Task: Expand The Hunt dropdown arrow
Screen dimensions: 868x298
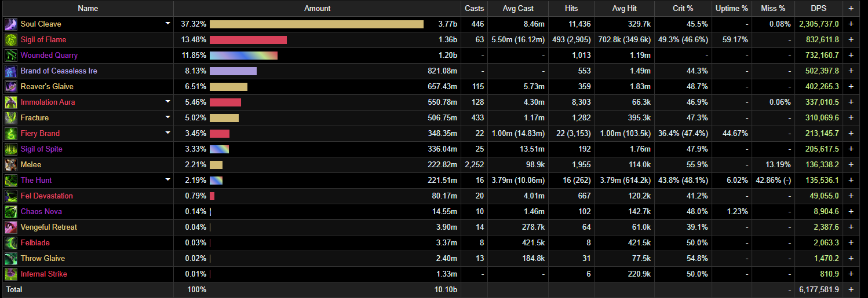Action: pyautogui.click(x=168, y=181)
